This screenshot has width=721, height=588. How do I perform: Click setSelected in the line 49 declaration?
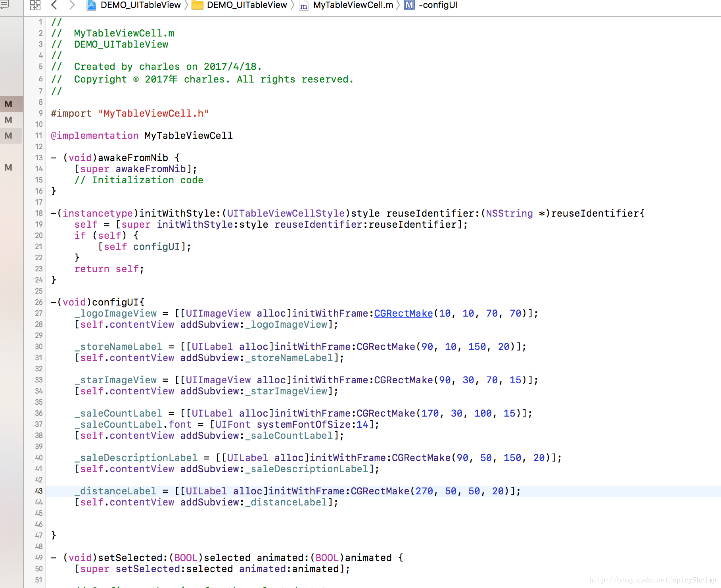click(130, 558)
